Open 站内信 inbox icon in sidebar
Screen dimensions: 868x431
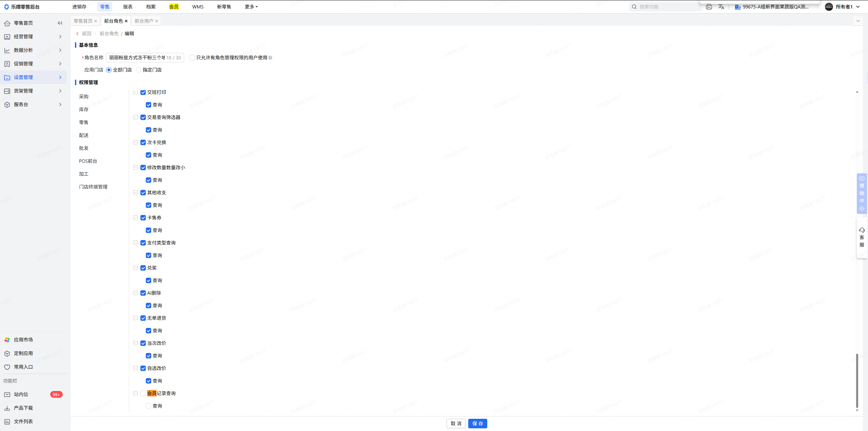coord(7,394)
